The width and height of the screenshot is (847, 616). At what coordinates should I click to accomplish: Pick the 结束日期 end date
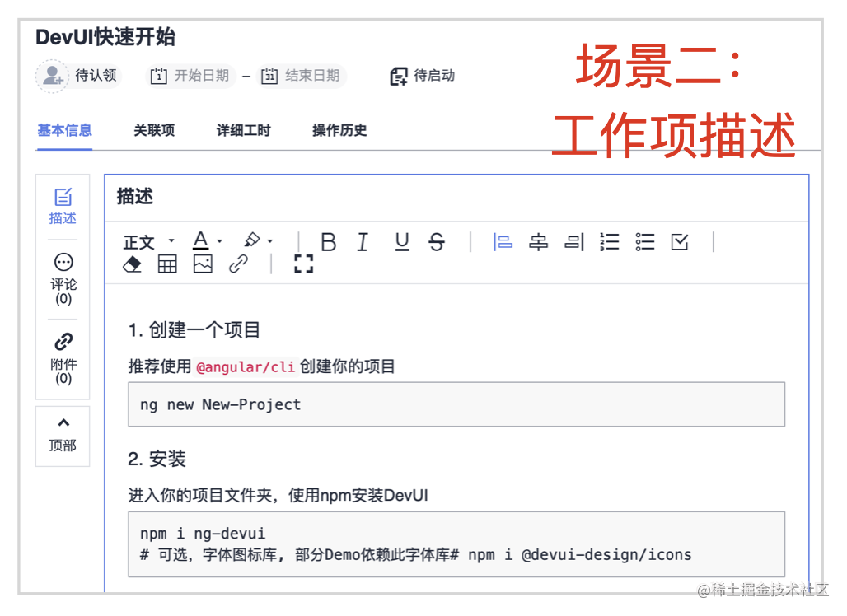pyautogui.click(x=301, y=76)
